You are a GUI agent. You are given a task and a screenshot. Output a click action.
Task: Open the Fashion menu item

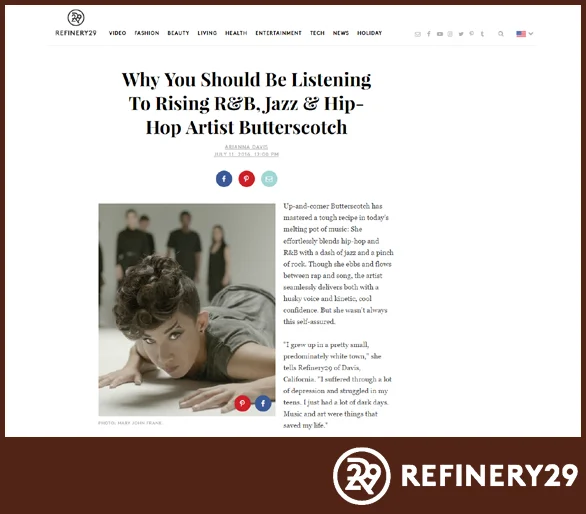pyautogui.click(x=147, y=33)
